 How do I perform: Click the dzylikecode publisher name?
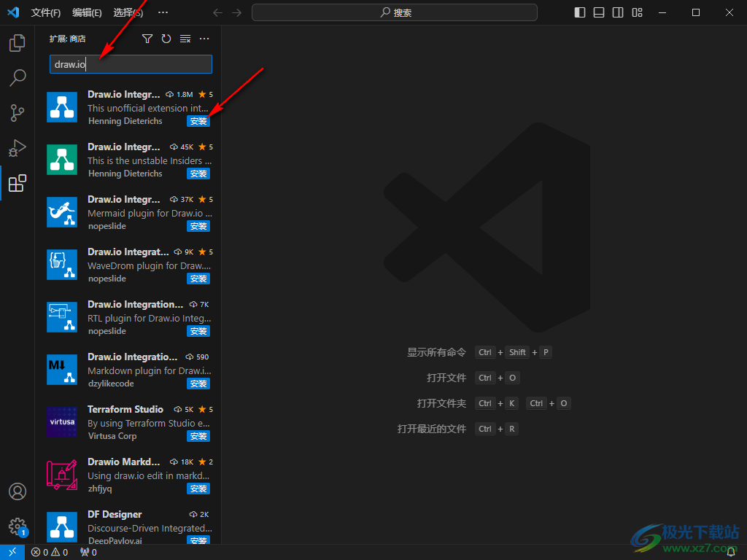pos(111,384)
